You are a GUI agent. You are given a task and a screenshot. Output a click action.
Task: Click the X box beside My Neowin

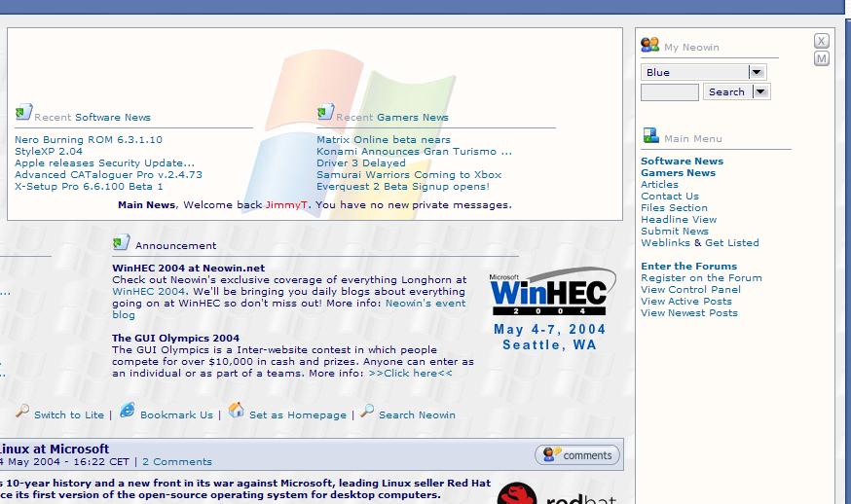pos(821,41)
